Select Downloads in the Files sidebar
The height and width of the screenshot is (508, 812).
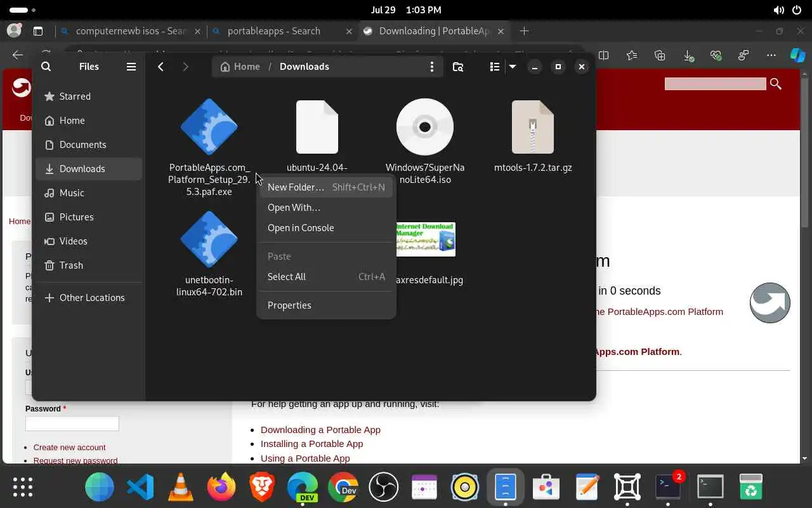pyautogui.click(x=89, y=169)
